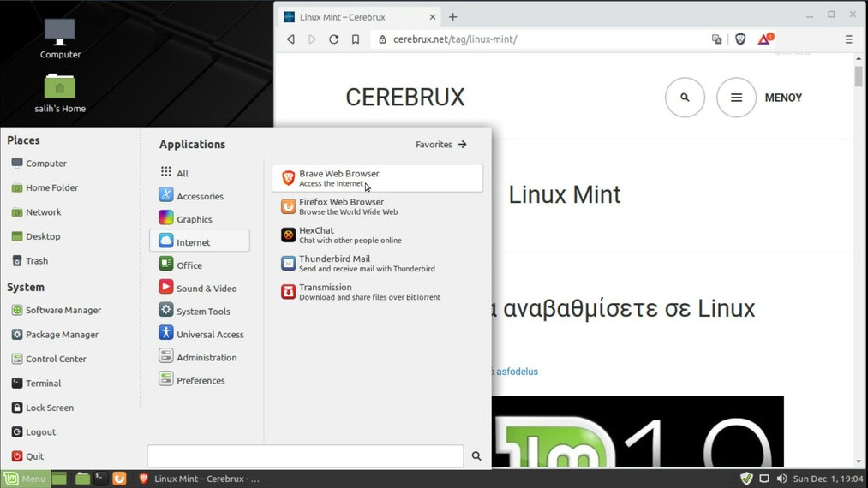The image size is (868, 488).
Task: Go forward in Brave browser
Action: tap(312, 39)
